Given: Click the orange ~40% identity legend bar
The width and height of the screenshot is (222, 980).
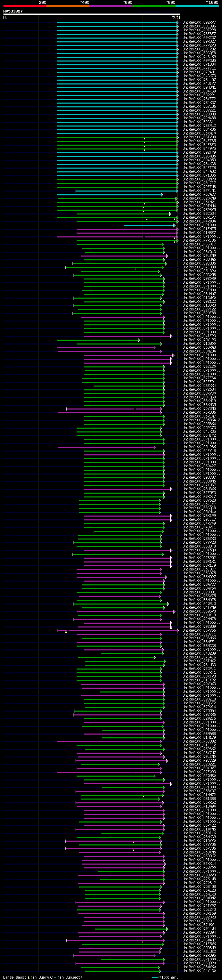Looking at the screenshot, I should pos(68,6).
